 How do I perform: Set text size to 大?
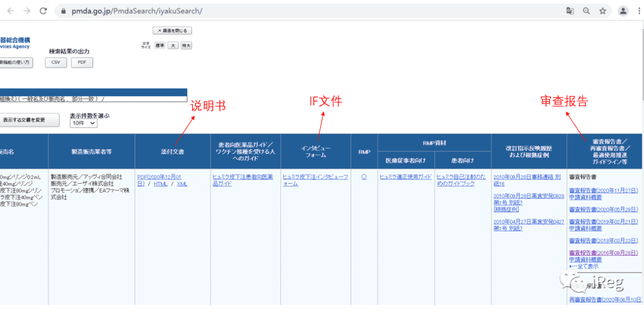click(173, 45)
